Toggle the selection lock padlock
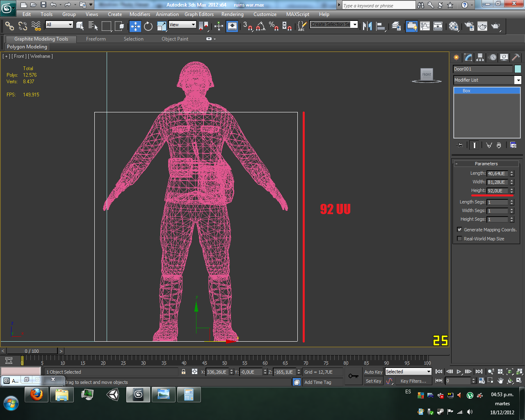 point(183,372)
